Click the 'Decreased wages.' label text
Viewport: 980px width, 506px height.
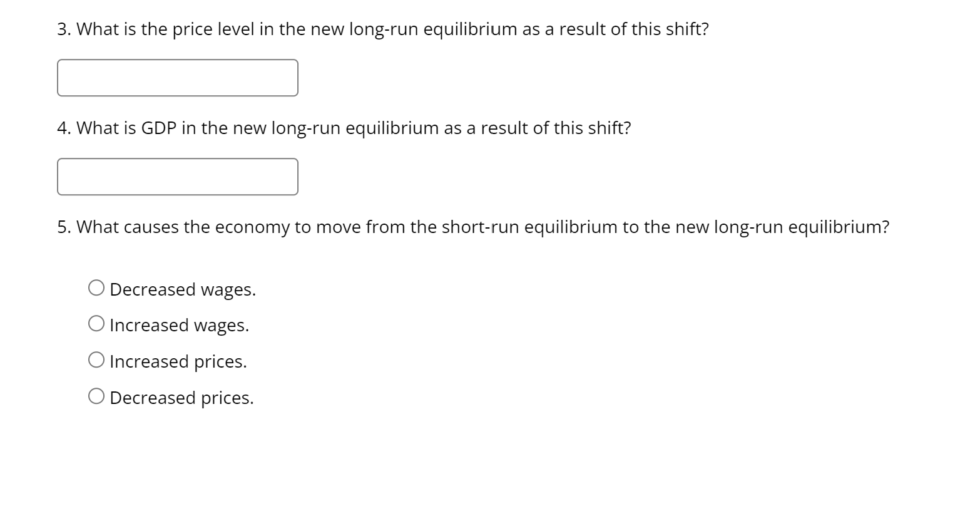pyautogui.click(x=183, y=289)
